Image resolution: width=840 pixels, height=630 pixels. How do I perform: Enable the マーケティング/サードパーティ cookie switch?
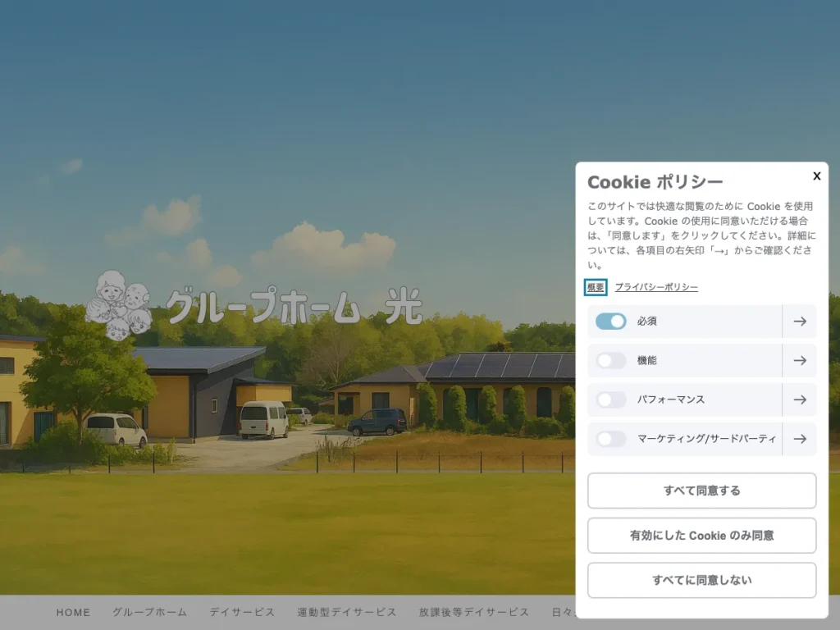(610, 439)
